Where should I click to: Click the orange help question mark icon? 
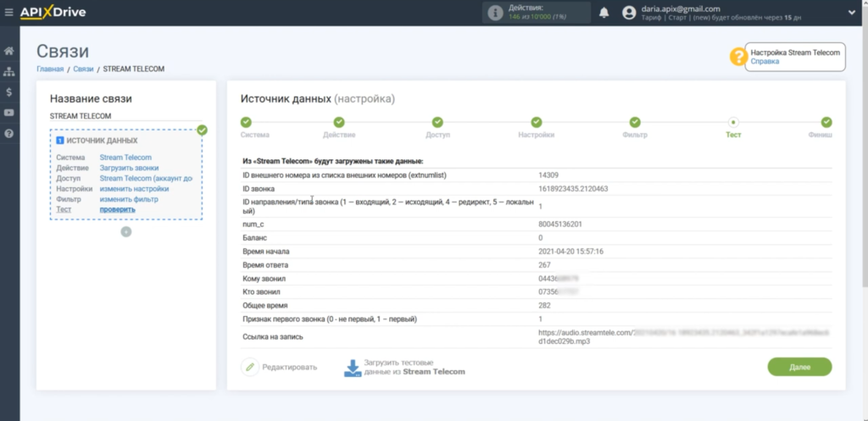point(738,57)
